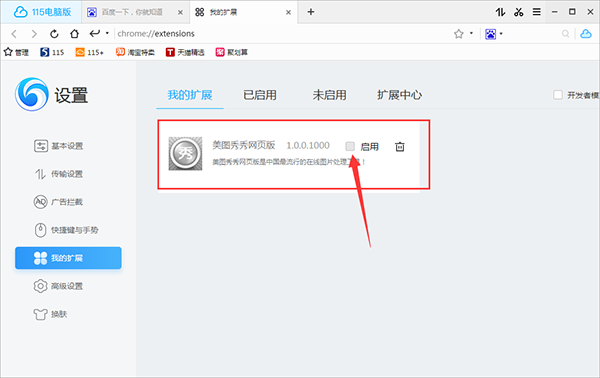Select the 我的扩展 content tab
The image size is (600, 378).
[x=190, y=95]
